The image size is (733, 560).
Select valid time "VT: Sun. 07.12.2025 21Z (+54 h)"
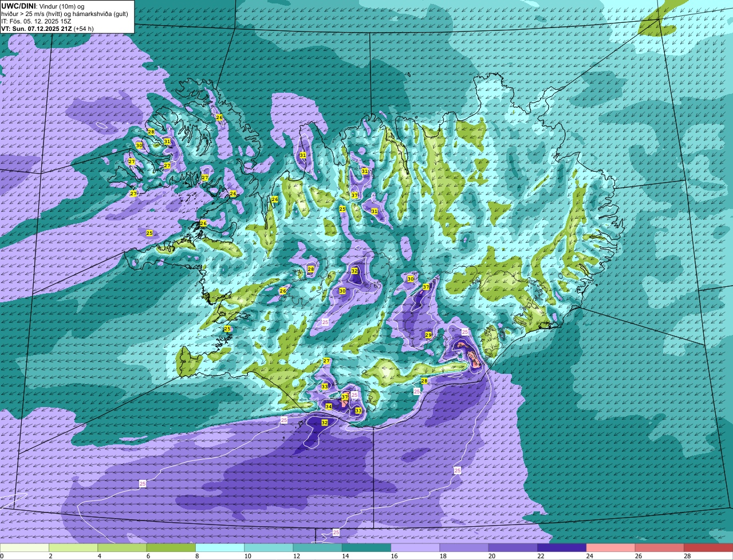tap(47, 28)
